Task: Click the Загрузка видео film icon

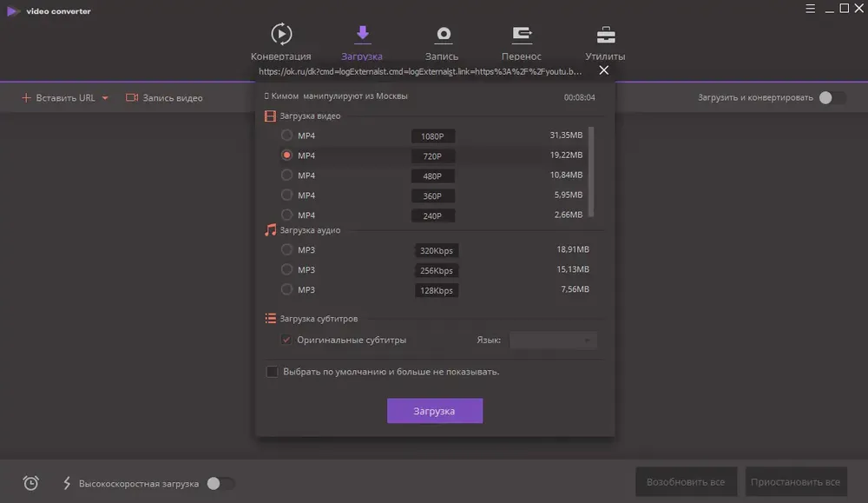Action: click(270, 116)
